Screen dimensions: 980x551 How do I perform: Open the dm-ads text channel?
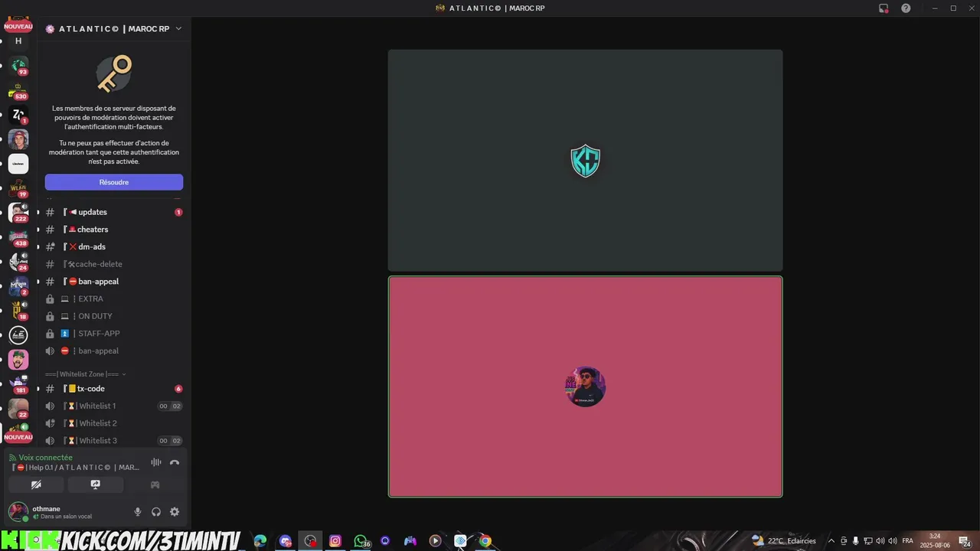(114, 246)
